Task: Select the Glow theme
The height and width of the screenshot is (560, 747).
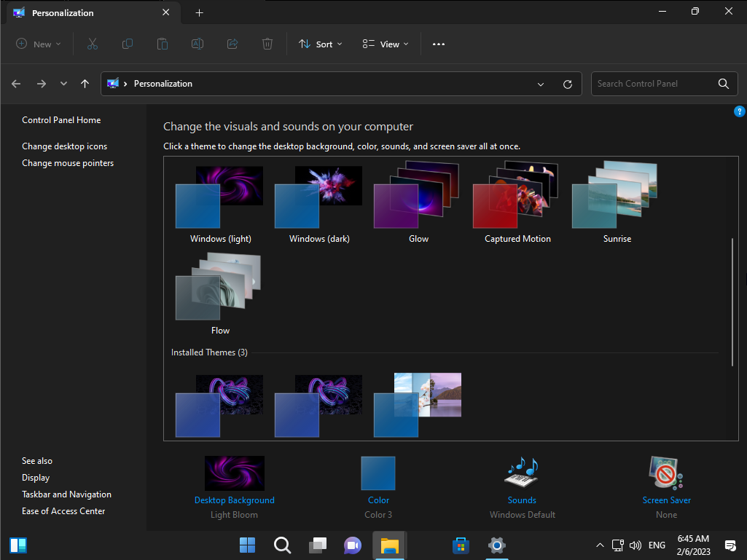Action: [418, 203]
